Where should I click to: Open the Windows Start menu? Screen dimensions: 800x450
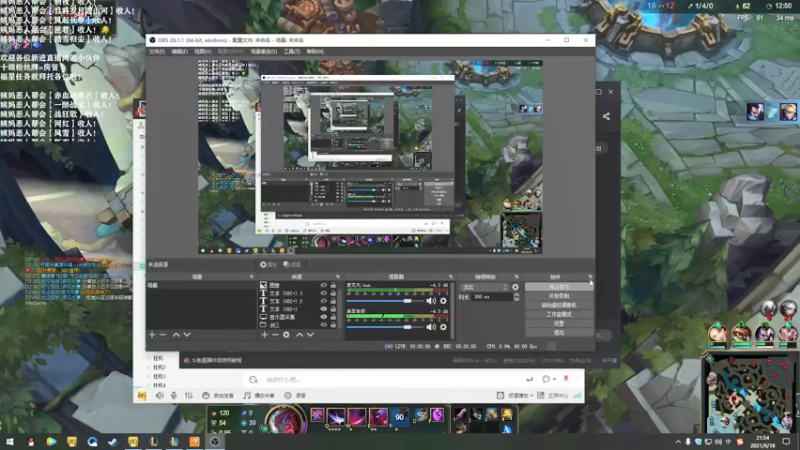point(10,442)
